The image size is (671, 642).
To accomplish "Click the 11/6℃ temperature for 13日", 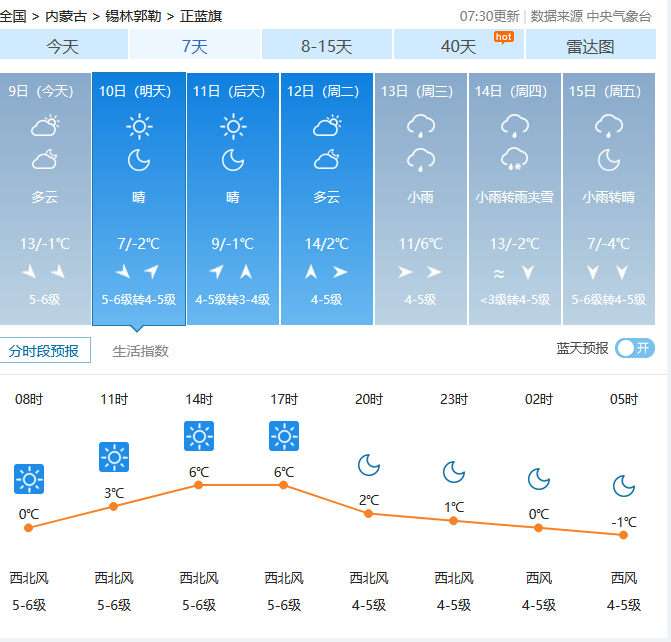I will tap(421, 244).
